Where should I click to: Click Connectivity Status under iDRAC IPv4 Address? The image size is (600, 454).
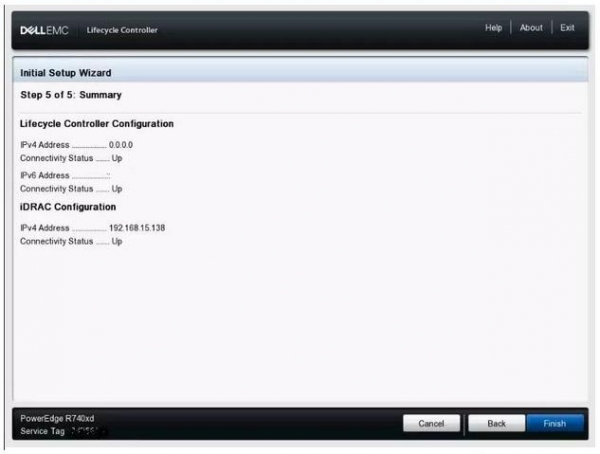57,241
